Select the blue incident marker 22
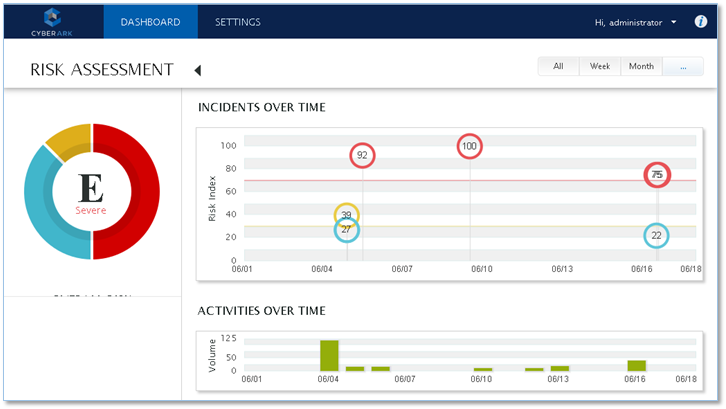 tap(656, 236)
